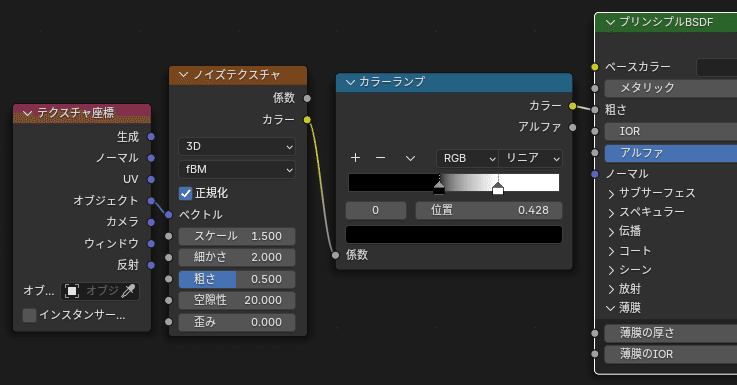The height and width of the screenshot is (385, 737).
Task: Collapse the ノイズテクスチャ node
Action: click(x=184, y=75)
